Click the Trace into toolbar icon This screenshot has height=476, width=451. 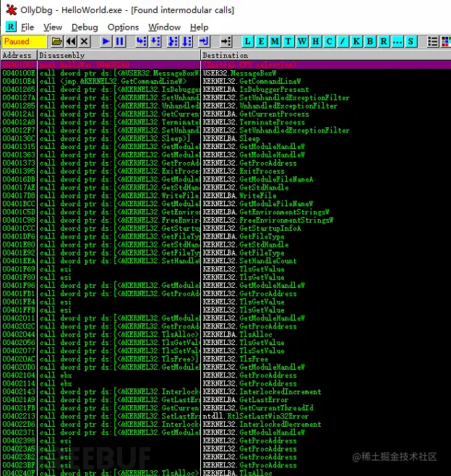click(173, 41)
